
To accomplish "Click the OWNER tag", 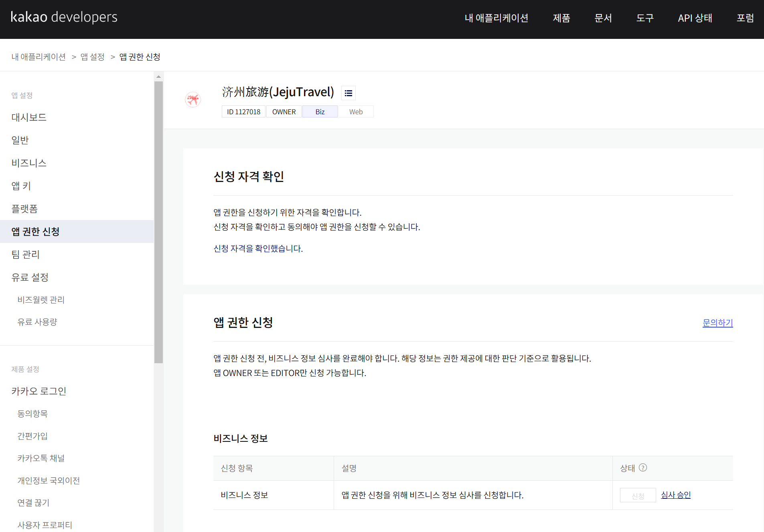I will (284, 112).
